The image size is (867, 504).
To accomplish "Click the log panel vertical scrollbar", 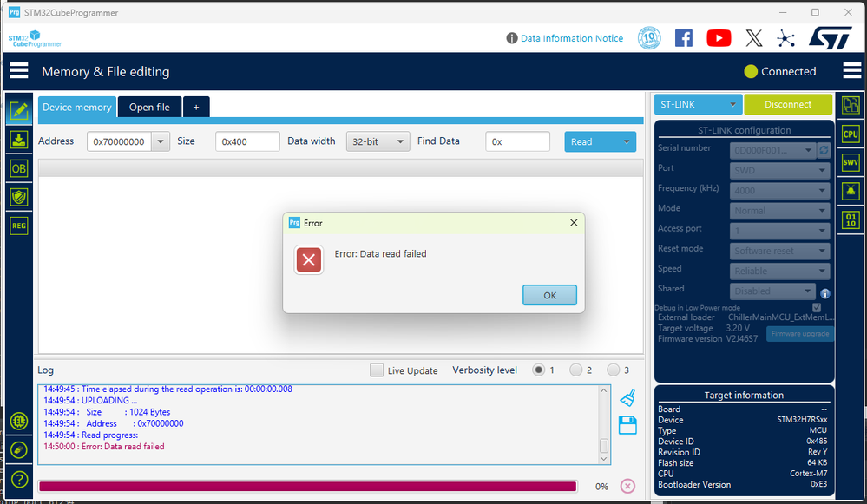I will coord(604,424).
